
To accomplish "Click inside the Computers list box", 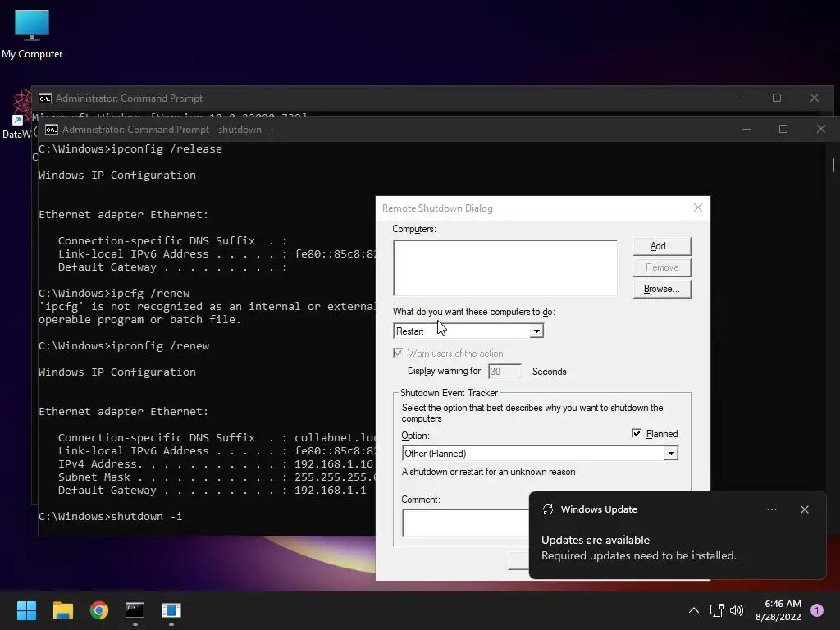I will tap(505, 268).
